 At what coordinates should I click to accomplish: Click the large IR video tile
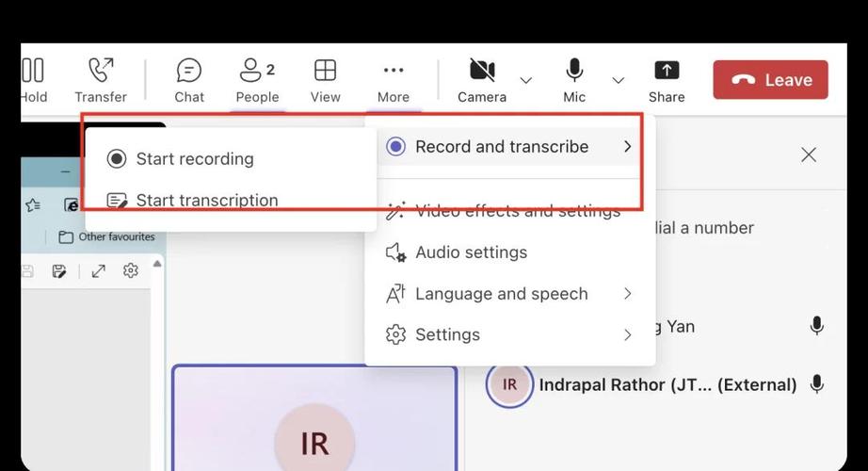(314, 418)
